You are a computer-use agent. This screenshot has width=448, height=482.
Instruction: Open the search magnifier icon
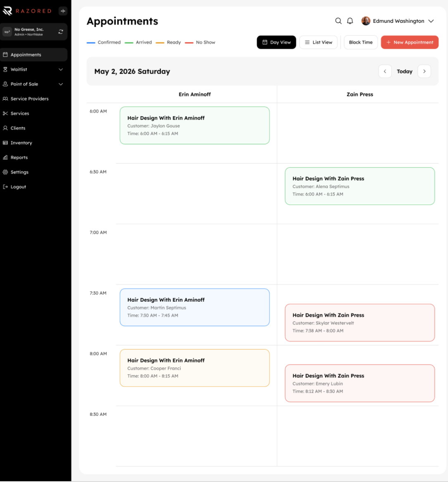tap(338, 21)
